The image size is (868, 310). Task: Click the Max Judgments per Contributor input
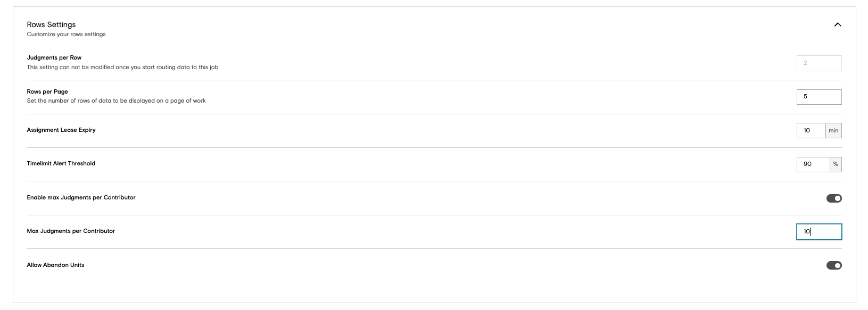[x=819, y=232]
